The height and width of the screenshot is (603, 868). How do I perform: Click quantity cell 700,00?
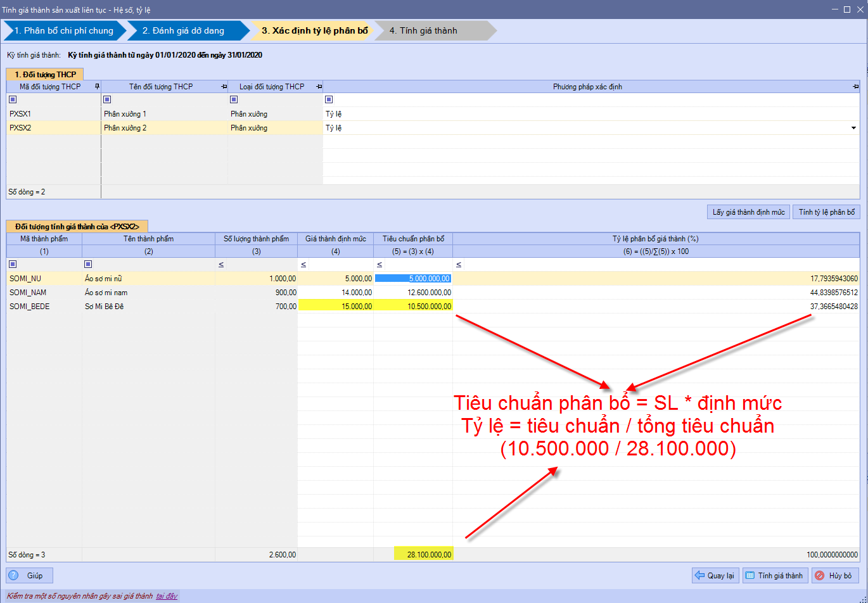pyautogui.click(x=256, y=307)
